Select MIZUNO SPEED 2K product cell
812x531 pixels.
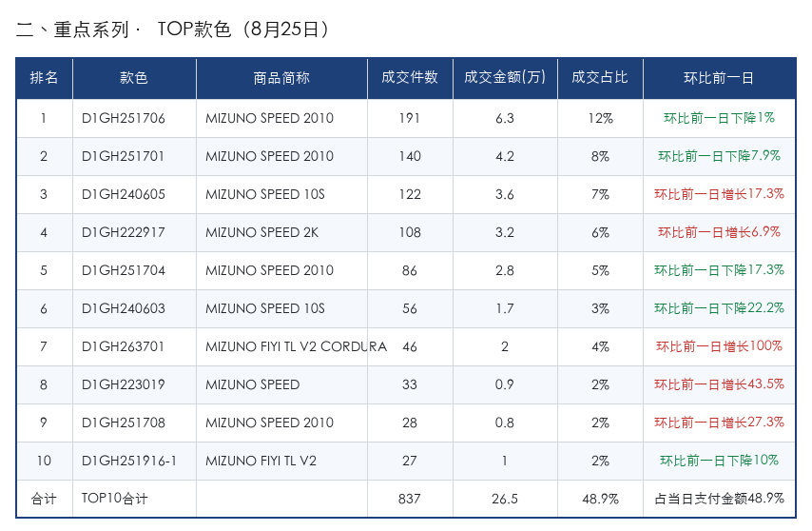[x=281, y=232]
